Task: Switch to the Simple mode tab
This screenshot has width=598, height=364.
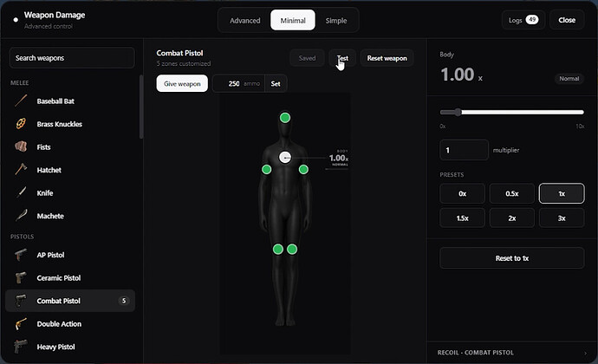Action: pyautogui.click(x=336, y=20)
